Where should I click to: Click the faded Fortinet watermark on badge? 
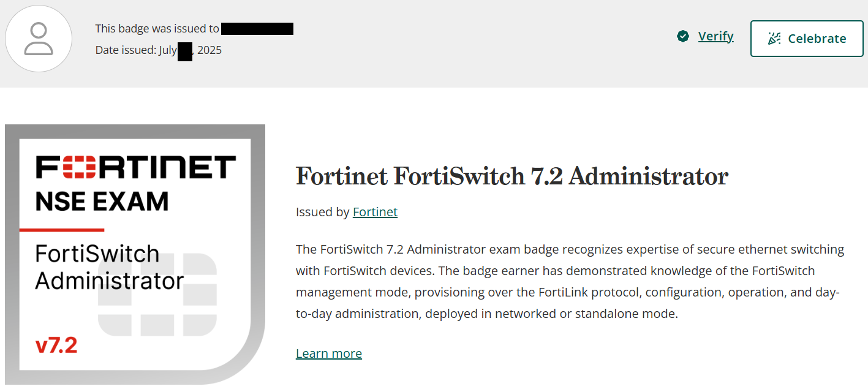(157, 295)
